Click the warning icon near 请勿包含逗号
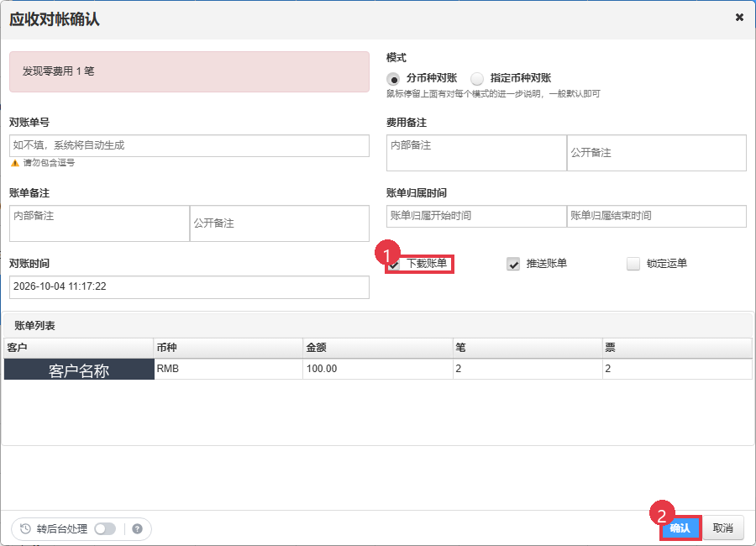756x546 pixels. click(15, 163)
